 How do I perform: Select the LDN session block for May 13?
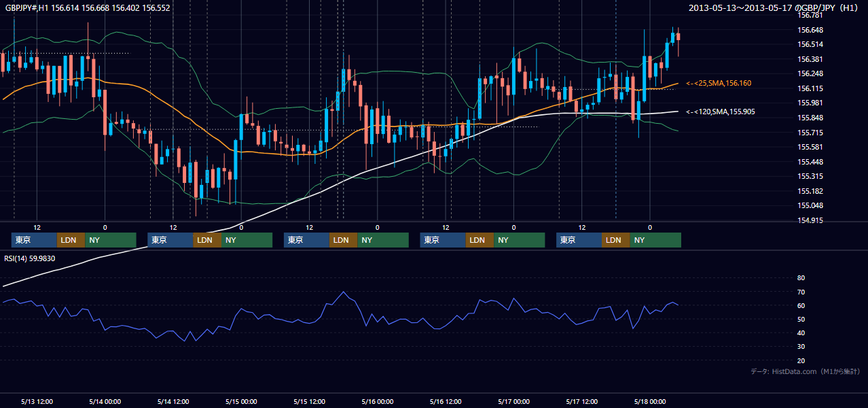pos(71,240)
